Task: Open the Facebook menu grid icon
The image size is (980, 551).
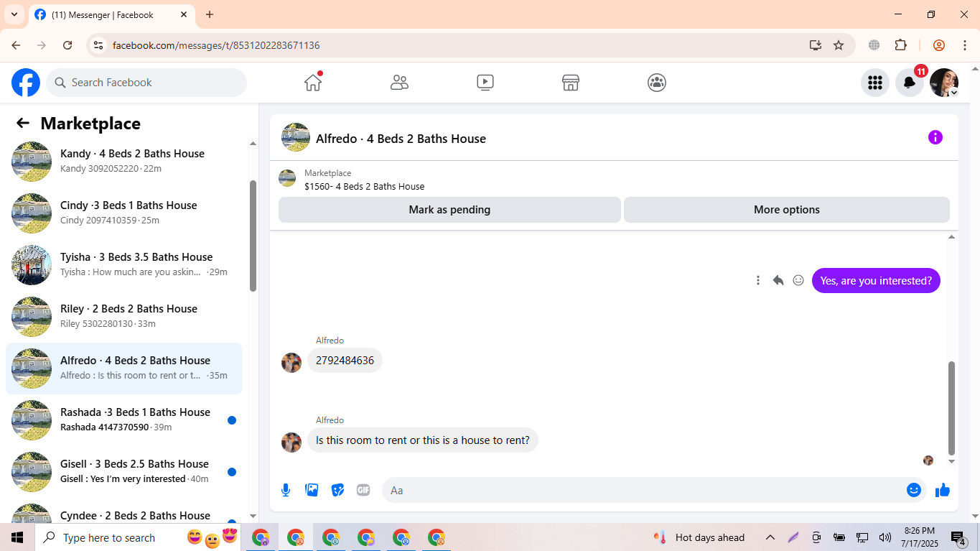Action: coord(875,83)
